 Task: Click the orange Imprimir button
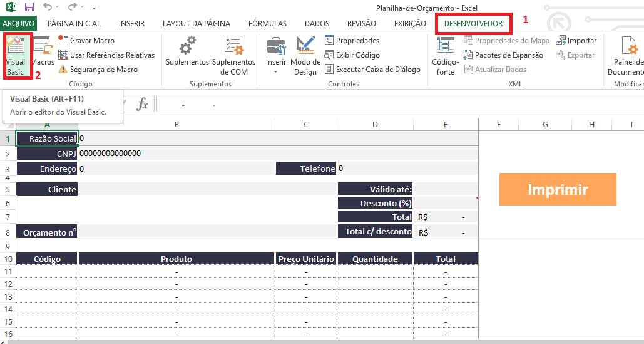[x=558, y=190]
